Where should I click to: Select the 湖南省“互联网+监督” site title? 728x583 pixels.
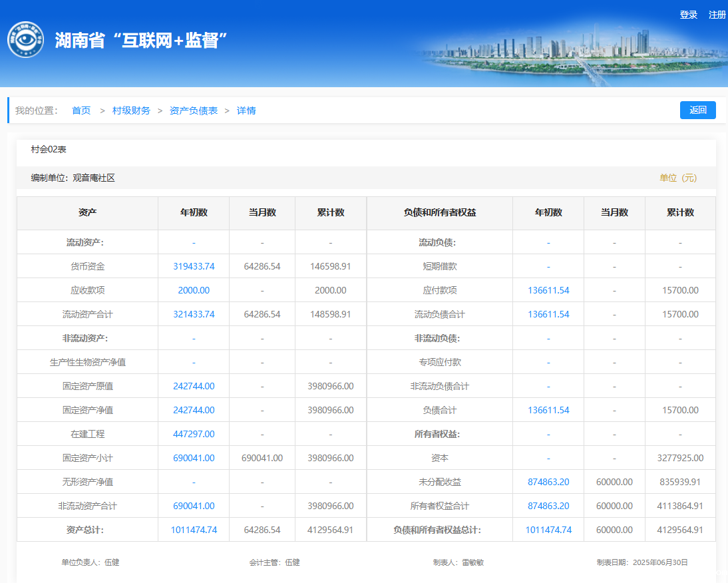pyautogui.click(x=142, y=40)
